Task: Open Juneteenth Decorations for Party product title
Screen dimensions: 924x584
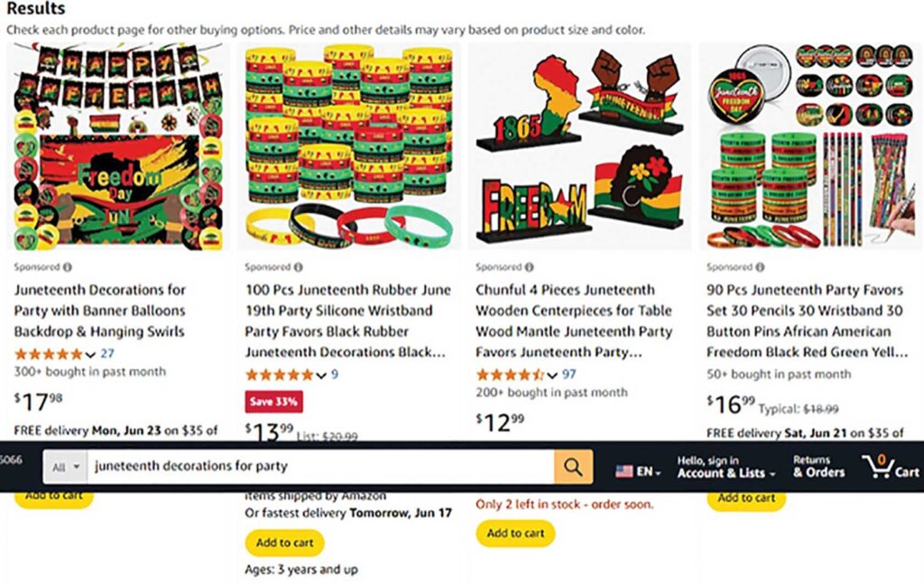Action: (x=100, y=311)
